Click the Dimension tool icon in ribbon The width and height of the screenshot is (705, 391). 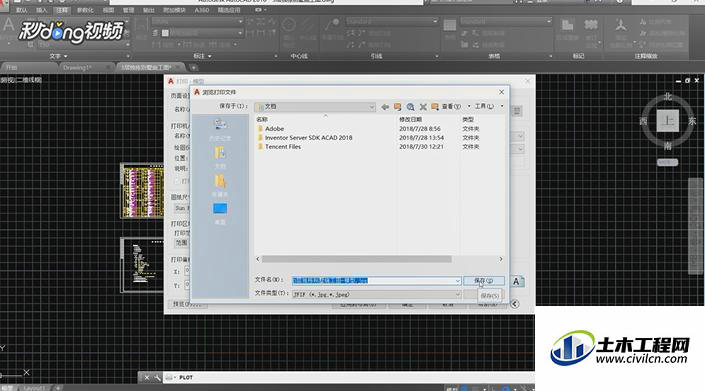(141, 25)
